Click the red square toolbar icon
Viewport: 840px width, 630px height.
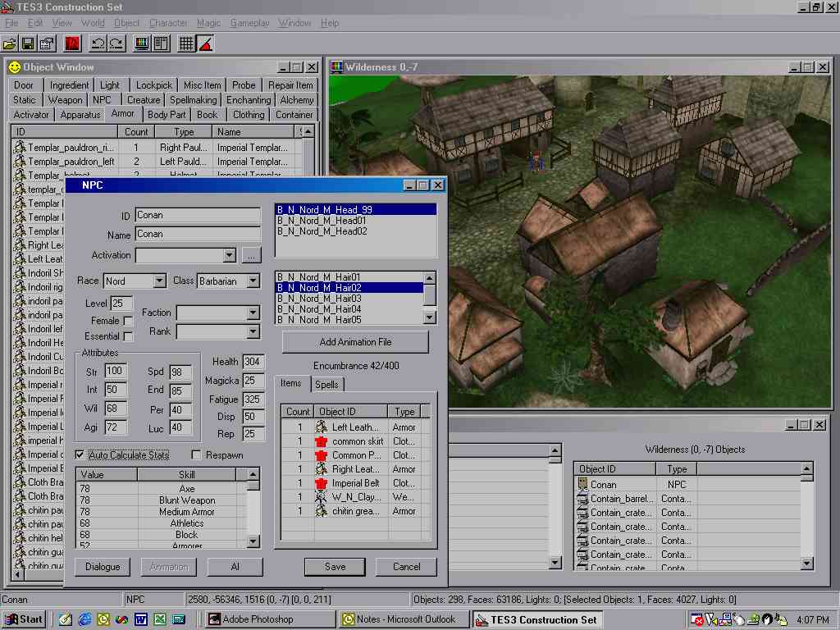tap(72, 44)
